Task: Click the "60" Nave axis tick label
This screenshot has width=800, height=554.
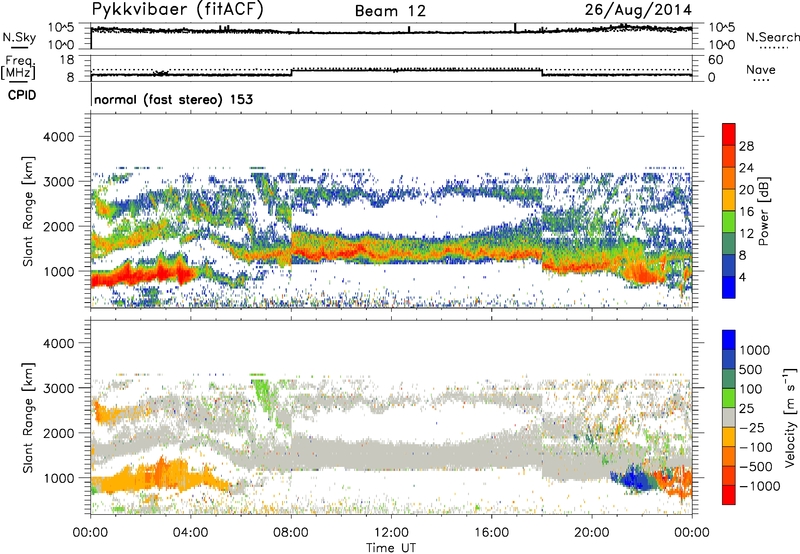Action: point(715,60)
